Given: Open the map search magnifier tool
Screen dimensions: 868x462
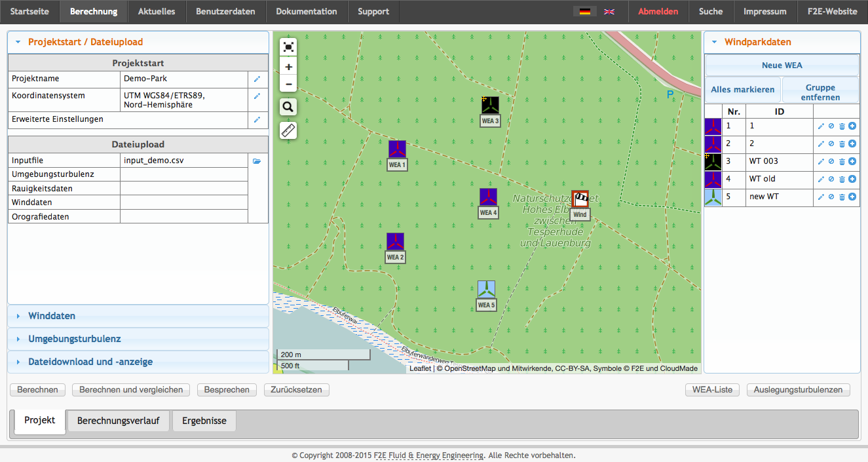Looking at the screenshot, I should 288,107.
